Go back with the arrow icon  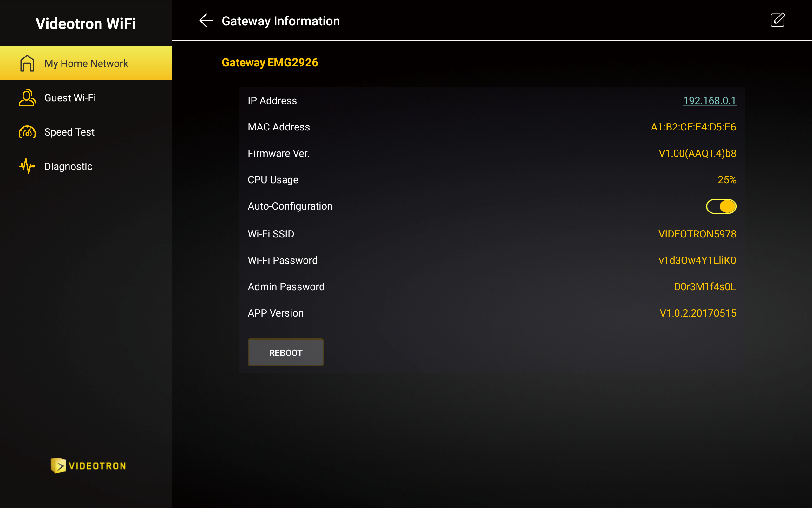pos(206,21)
